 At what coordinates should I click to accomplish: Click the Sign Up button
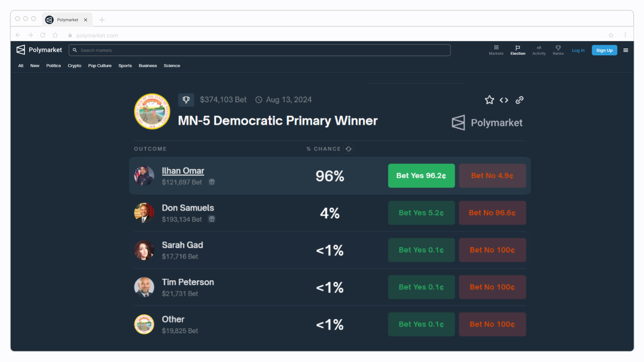(604, 50)
